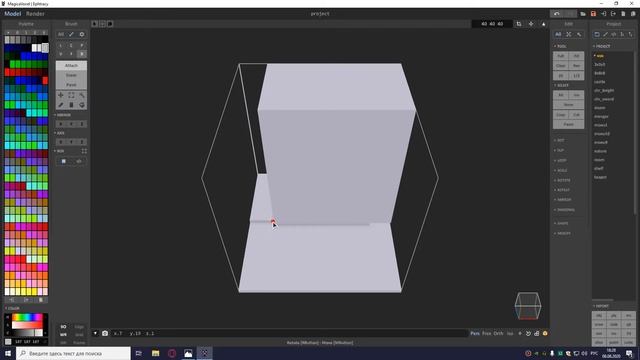Viewport: 640px width, 360px height.
Task: Click the brush checkmark icon
Action: (71, 34)
